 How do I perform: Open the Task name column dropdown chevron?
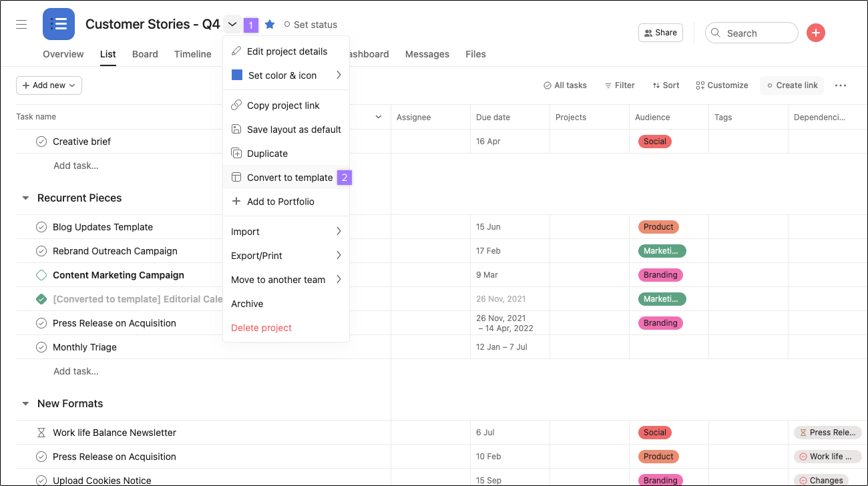(379, 117)
